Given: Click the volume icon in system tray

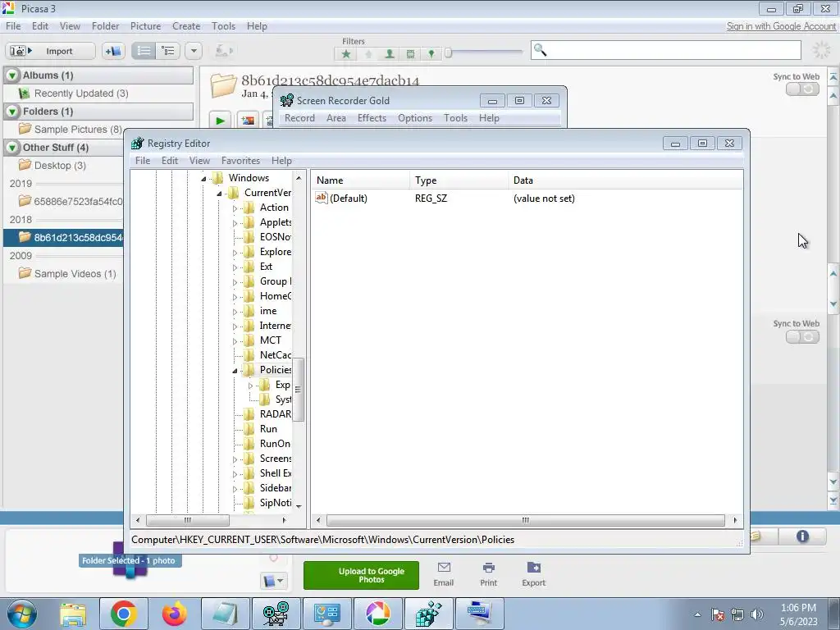Looking at the screenshot, I should 756,614.
